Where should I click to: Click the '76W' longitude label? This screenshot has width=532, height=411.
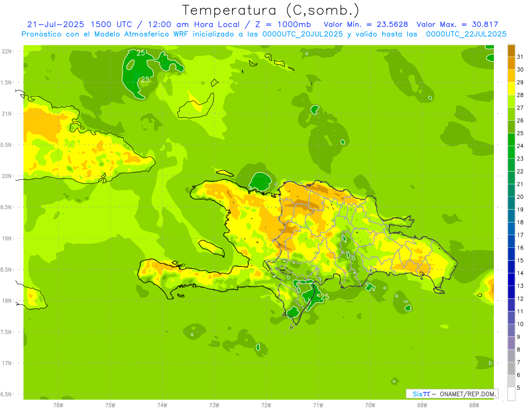[58, 405]
